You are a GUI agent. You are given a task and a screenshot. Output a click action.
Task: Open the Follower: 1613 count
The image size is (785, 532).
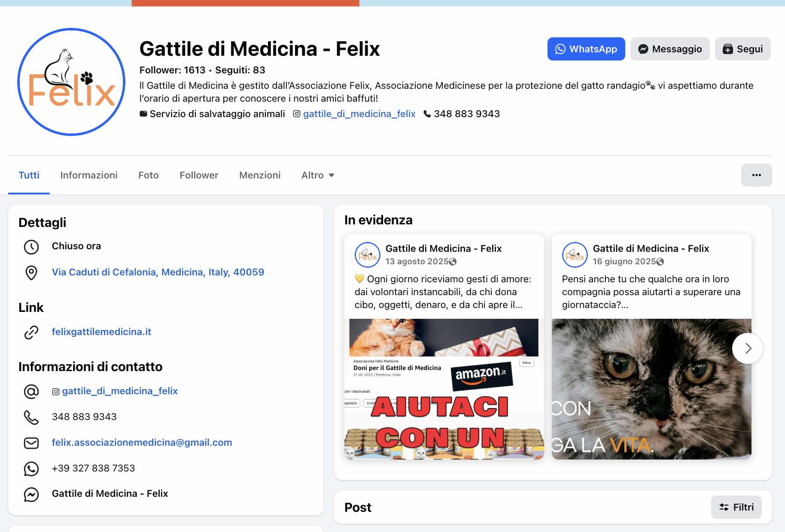[x=173, y=70]
